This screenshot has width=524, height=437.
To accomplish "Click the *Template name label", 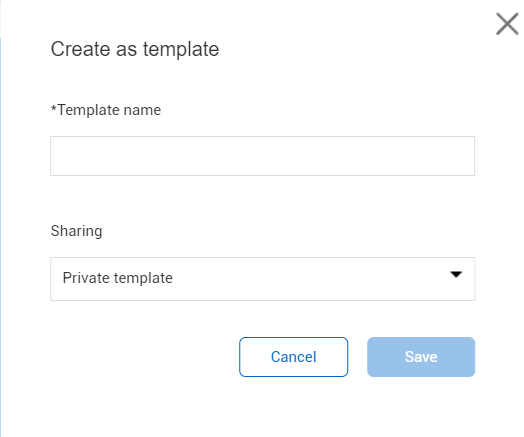I will 106,110.
